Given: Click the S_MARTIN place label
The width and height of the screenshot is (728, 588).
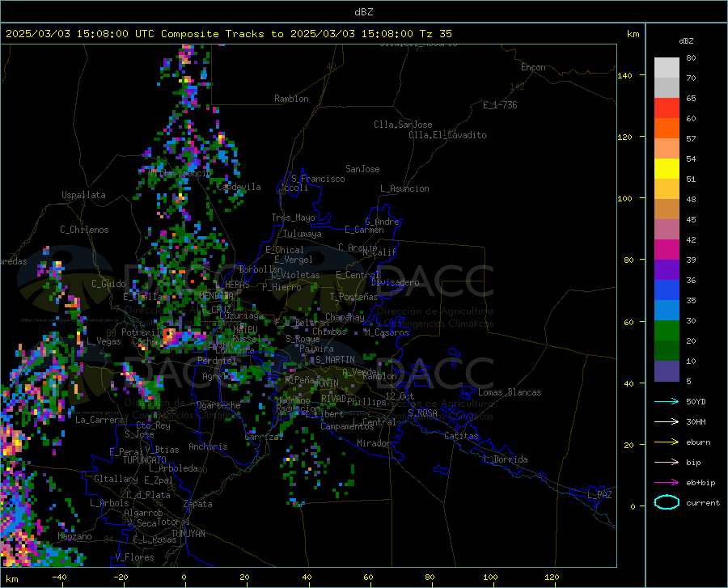Looking at the screenshot, I should click(x=335, y=360).
